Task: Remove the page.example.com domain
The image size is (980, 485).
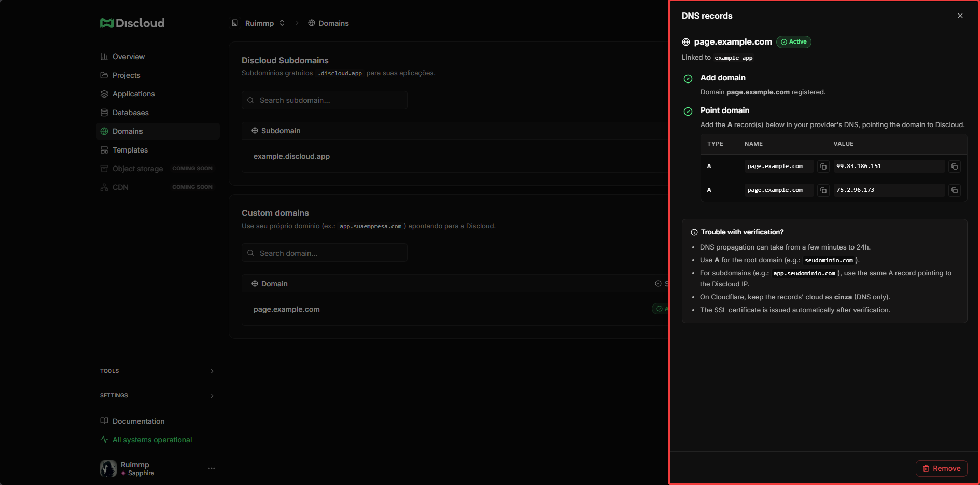Action: point(941,468)
